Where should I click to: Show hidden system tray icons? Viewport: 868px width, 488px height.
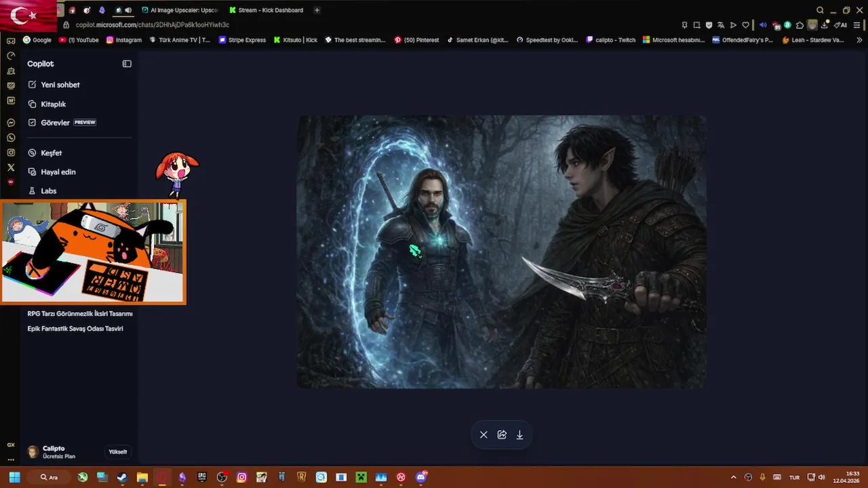click(733, 477)
